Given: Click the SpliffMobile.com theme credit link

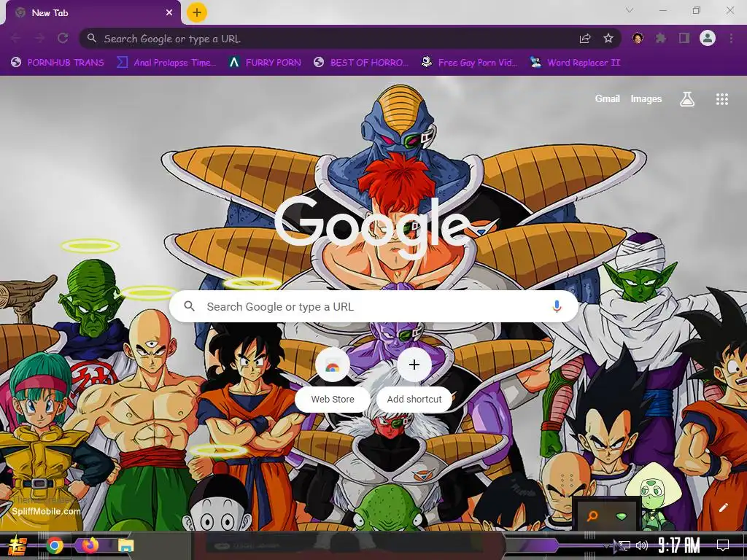Looking at the screenshot, I should [x=46, y=511].
